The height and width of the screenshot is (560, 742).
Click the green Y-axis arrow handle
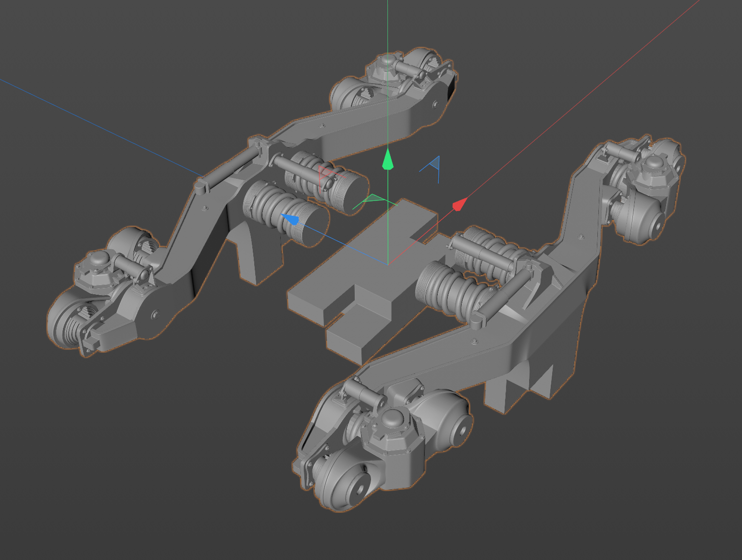pos(388,160)
